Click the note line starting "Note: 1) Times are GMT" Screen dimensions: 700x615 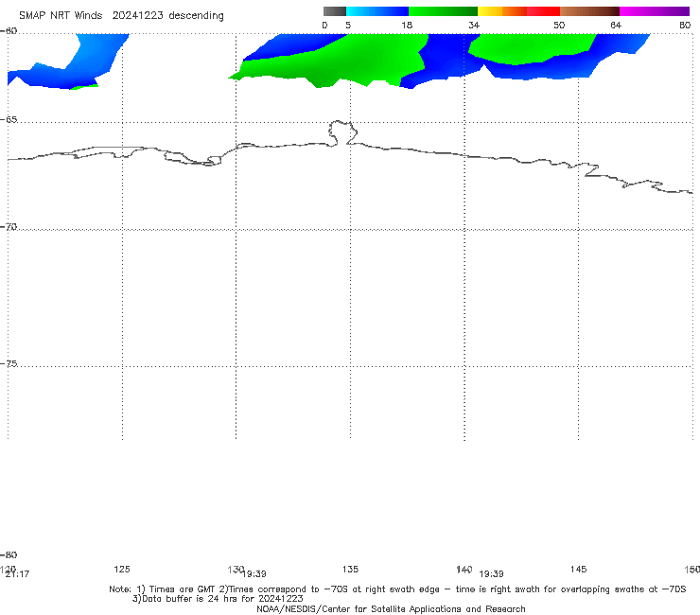point(397,589)
